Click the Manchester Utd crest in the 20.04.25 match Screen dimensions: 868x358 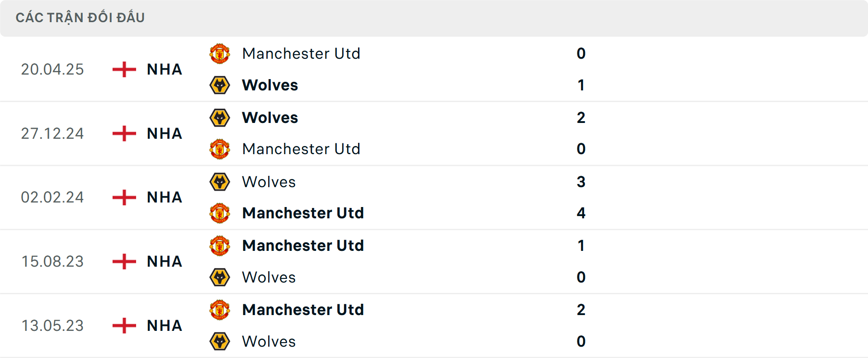220,53
